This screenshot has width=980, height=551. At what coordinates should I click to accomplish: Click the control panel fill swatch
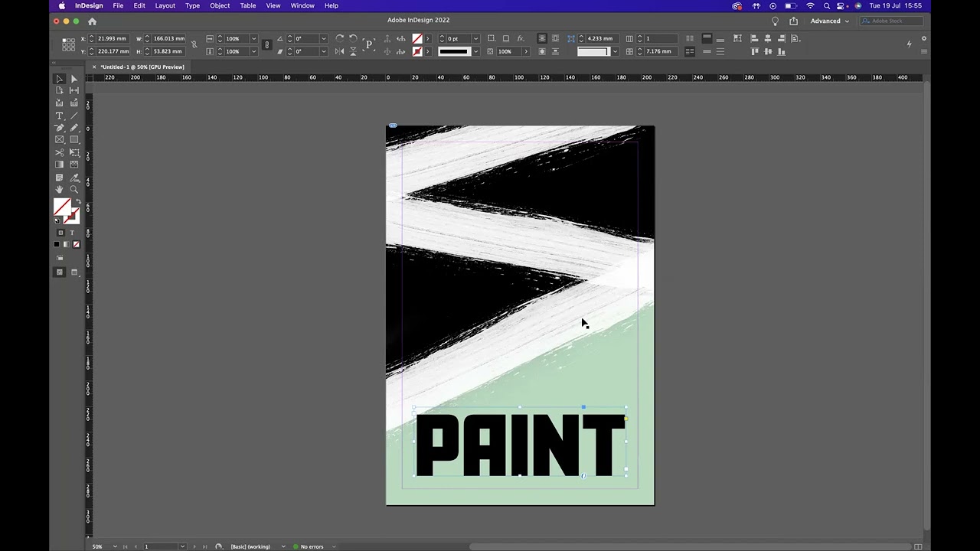(x=417, y=38)
